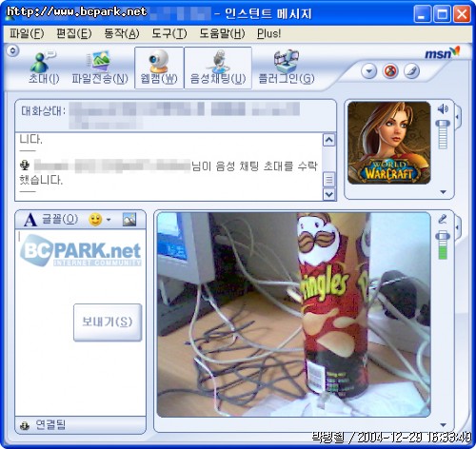The height and width of the screenshot is (449, 476).
Task: Click the MSN butterfly logo
Action: click(443, 52)
